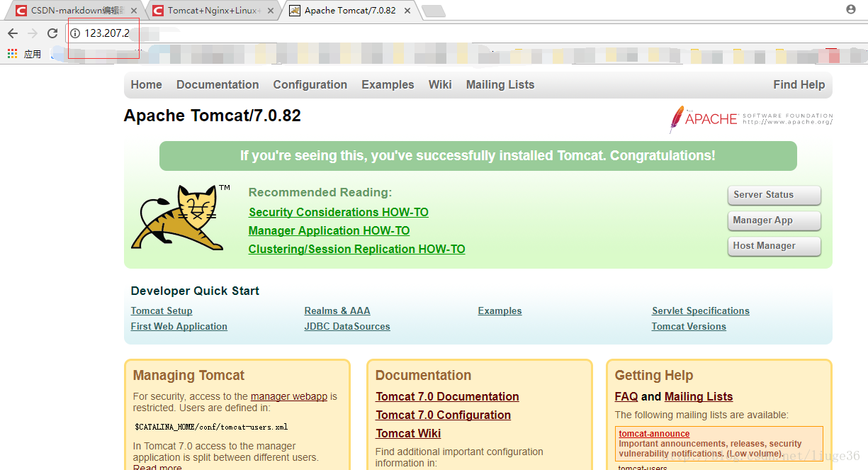Viewport: 868px width, 470px height.
Task: Click the browser forward arrow
Action: point(33,33)
